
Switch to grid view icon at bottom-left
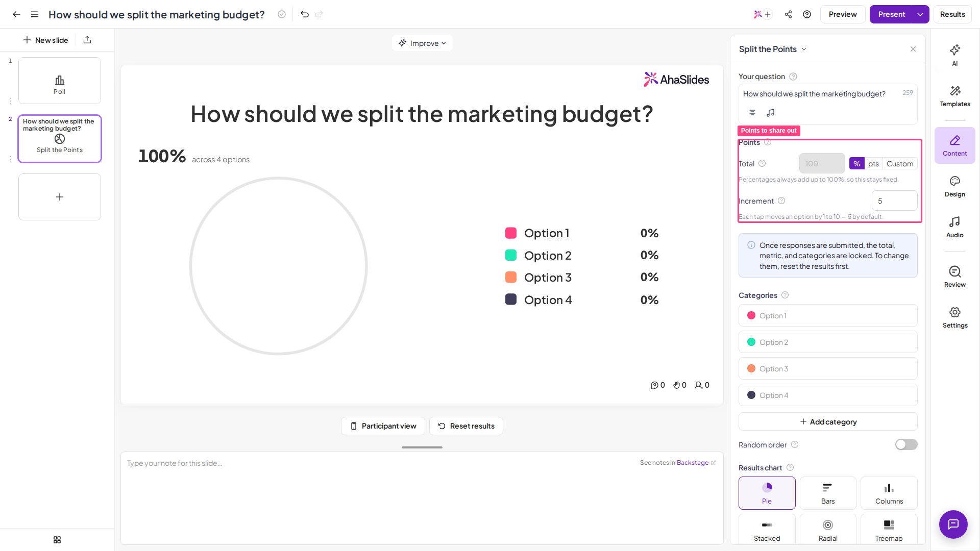point(57,540)
